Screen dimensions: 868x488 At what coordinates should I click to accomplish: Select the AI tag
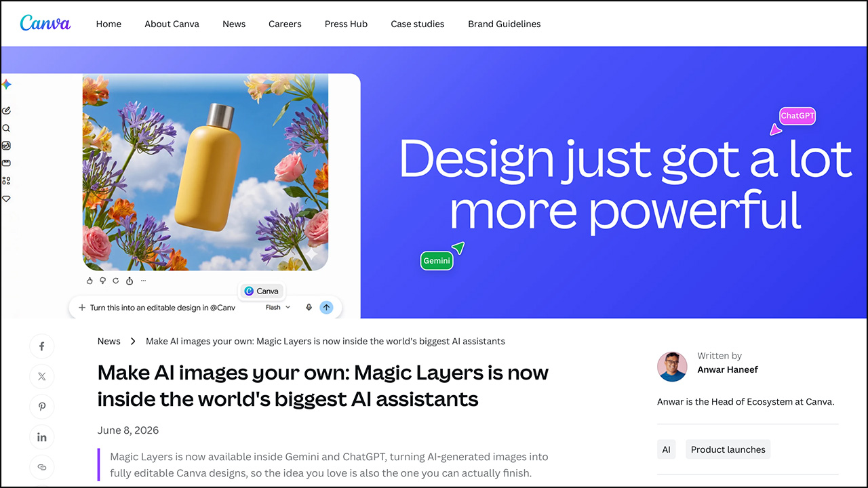click(667, 449)
